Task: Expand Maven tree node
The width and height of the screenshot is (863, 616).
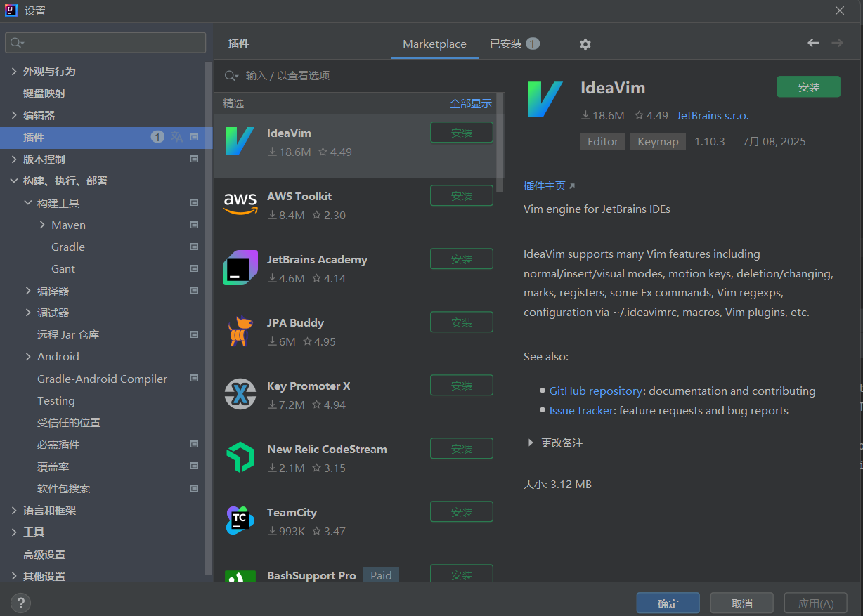Action: (42, 225)
